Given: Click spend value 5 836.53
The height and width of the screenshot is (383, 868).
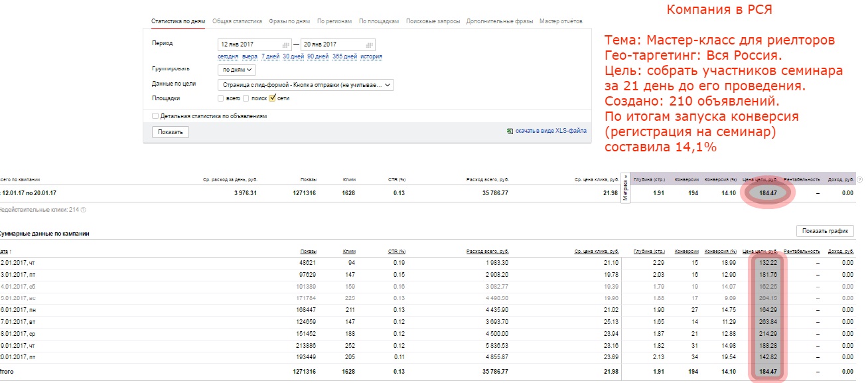Looking at the screenshot, I should pyautogui.click(x=495, y=345).
